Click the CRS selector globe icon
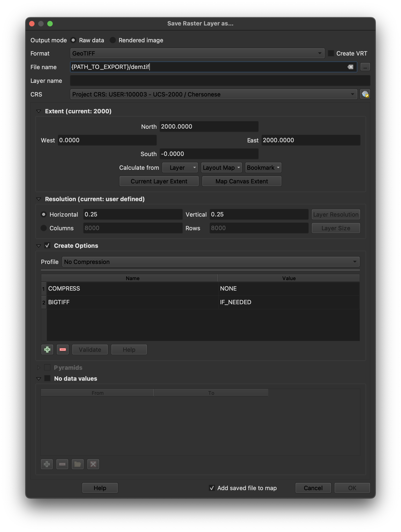The height and width of the screenshot is (532, 401). [365, 94]
